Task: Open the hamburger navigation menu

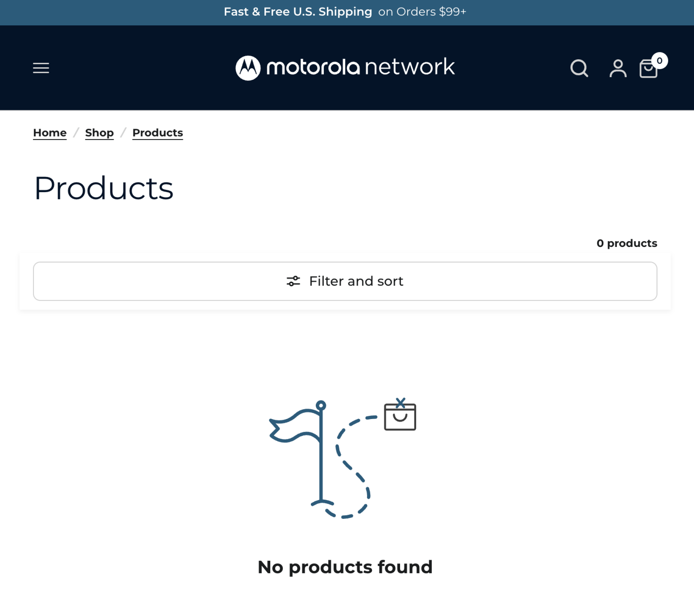Action: [x=41, y=68]
